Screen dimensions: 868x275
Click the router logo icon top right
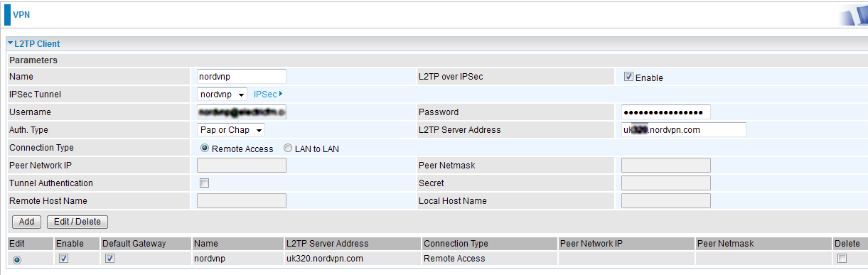coord(852,15)
